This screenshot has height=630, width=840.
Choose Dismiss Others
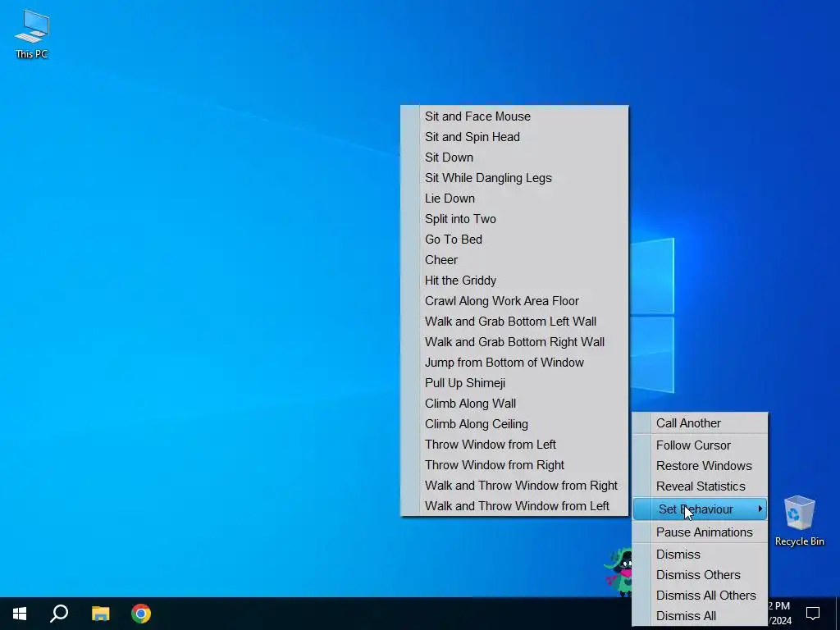click(x=701, y=575)
